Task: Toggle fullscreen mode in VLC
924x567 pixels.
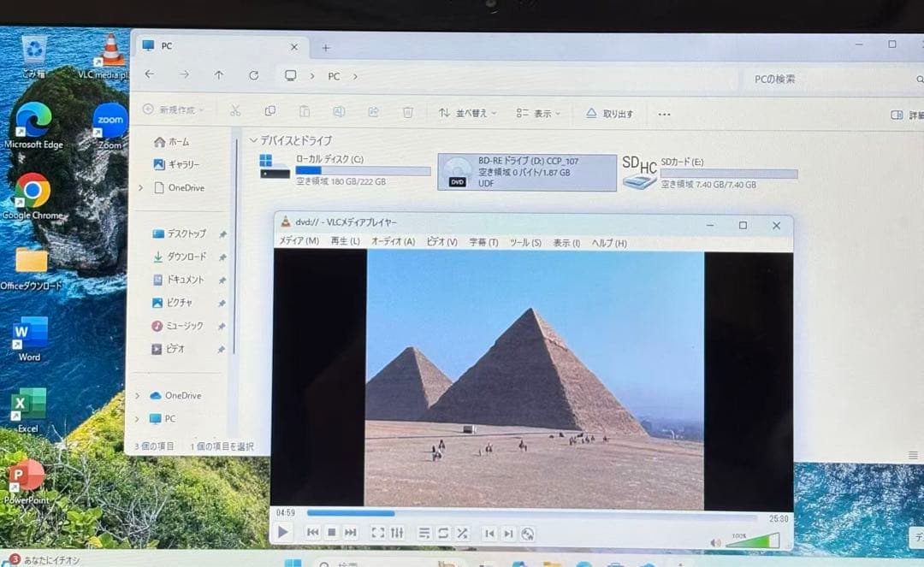Action: (377, 533)
